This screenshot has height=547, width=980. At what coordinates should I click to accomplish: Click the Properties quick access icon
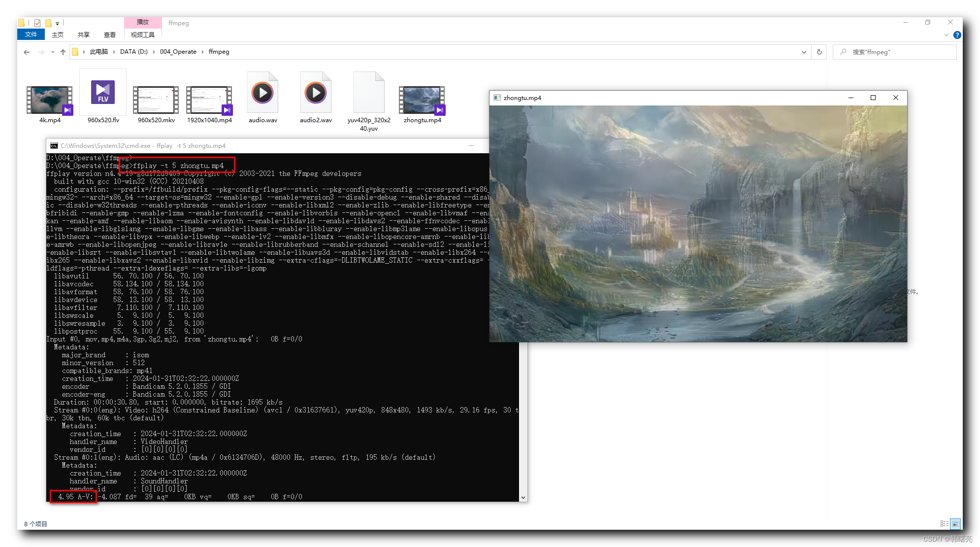click(37, 23)
